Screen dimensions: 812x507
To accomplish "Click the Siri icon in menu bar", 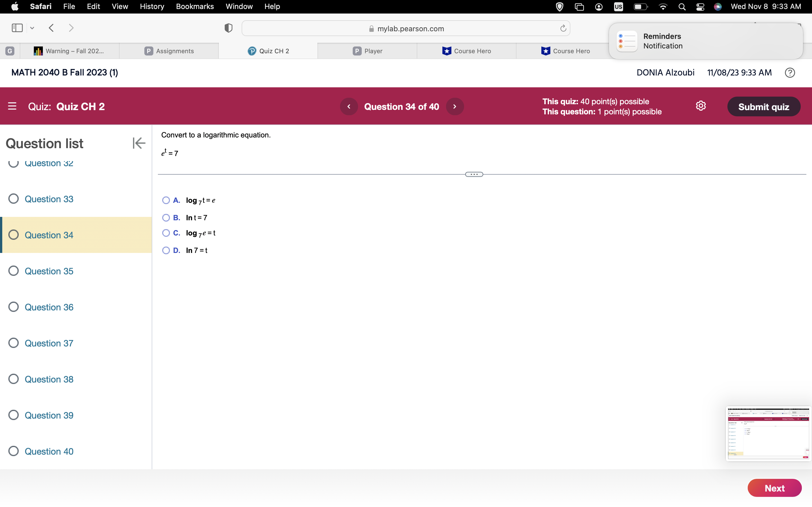I will click(x=718, y=6).
